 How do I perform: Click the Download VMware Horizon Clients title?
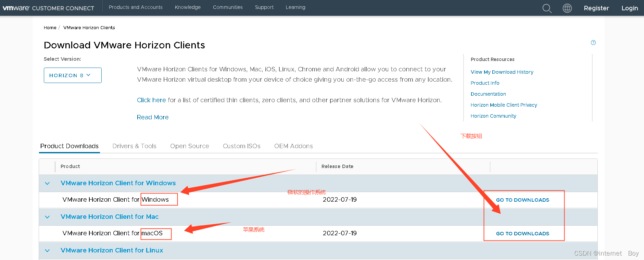click(124, 45)
